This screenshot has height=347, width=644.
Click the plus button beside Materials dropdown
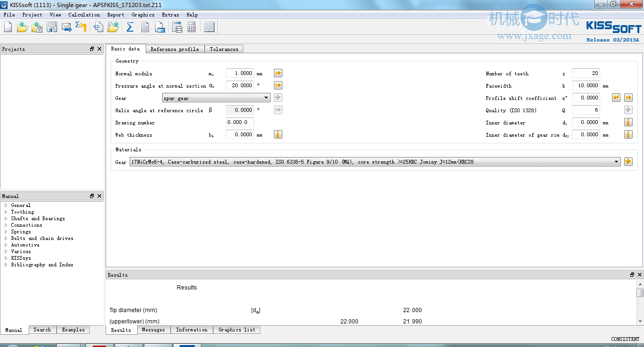(628, 162)
